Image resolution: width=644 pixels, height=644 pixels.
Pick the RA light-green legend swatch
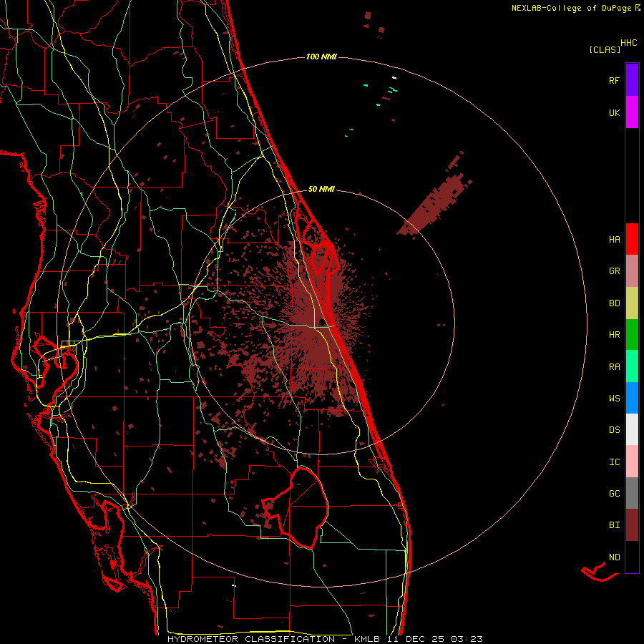click(x=632, y=366)
